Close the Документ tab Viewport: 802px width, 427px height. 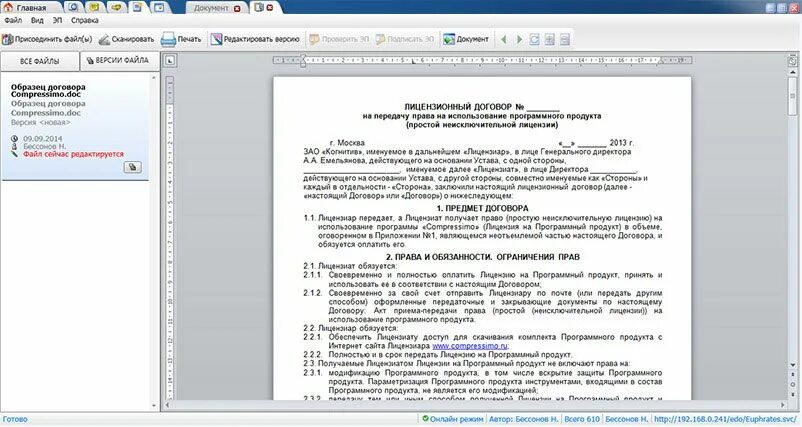tap(237, 8)
